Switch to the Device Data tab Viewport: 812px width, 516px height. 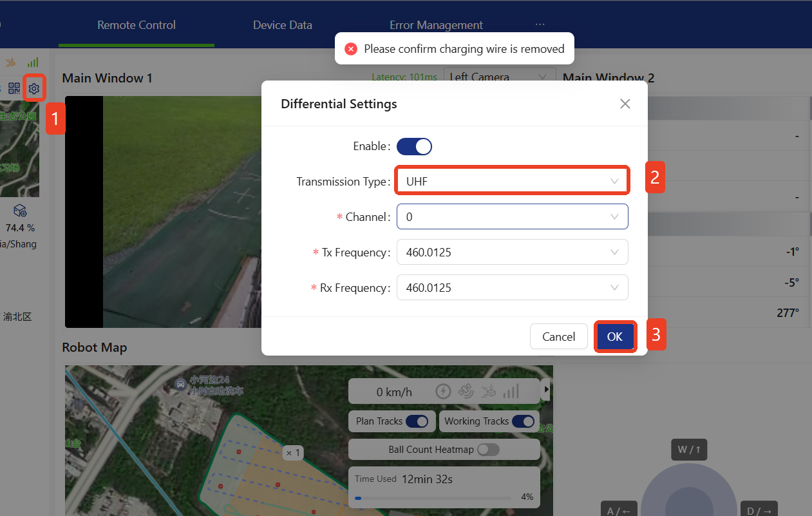coord(283,25)
